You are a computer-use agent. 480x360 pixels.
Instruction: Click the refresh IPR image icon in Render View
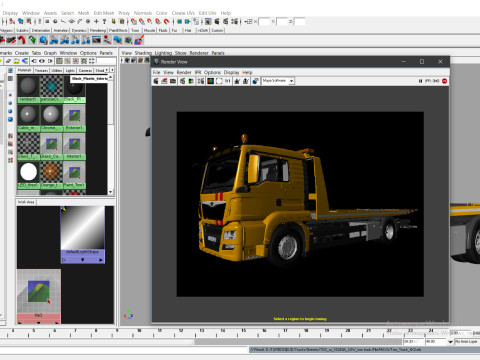(191, 81)
